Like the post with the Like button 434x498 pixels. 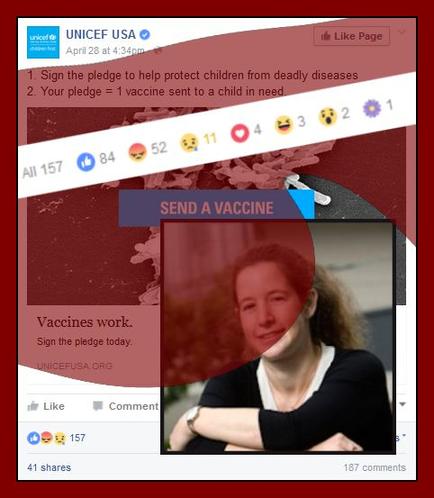click(46, 406)
